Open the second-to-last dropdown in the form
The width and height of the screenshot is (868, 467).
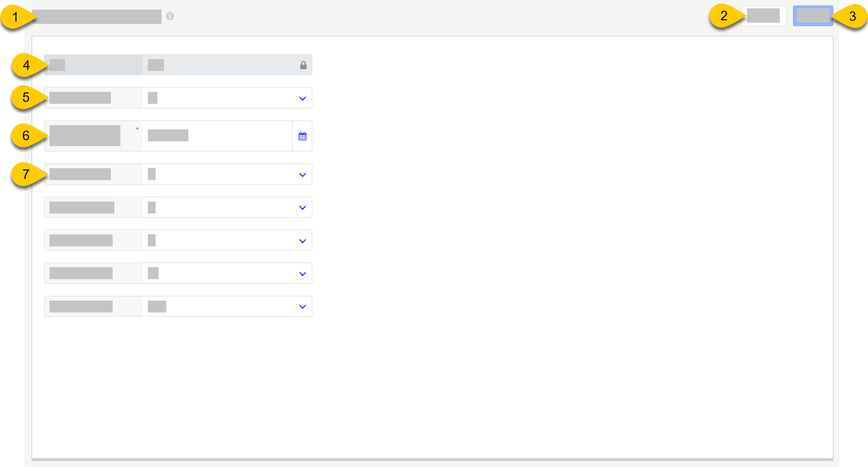(302, 273)
